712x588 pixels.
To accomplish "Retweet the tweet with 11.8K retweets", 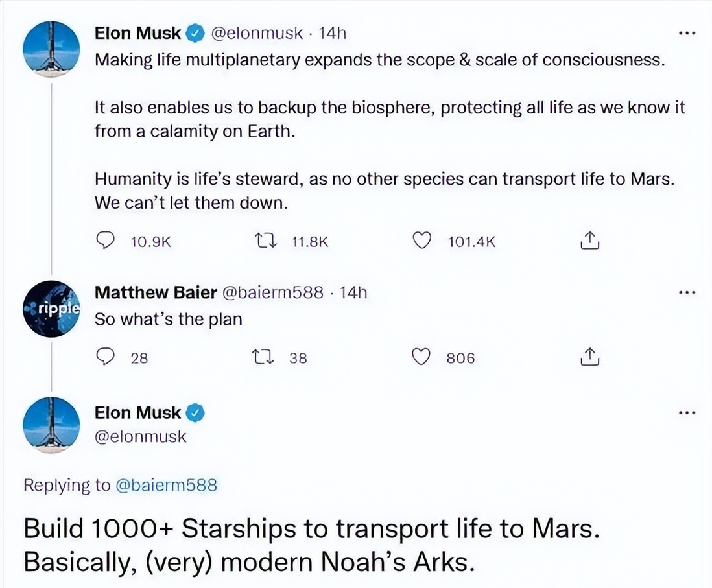I will click(266, 241).
